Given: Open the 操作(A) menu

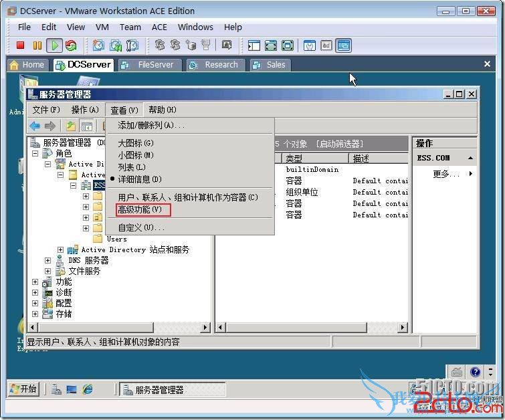Looking at the screenshot, I should (x=85, y=110).
